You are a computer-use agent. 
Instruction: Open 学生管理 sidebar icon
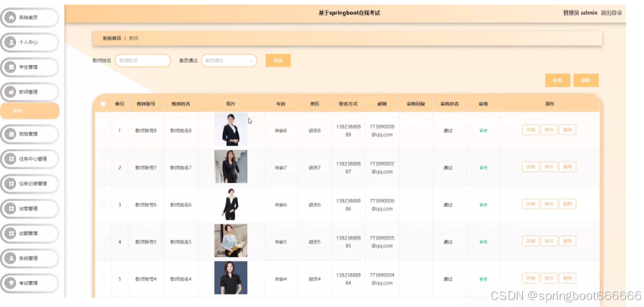click(10, 67)
